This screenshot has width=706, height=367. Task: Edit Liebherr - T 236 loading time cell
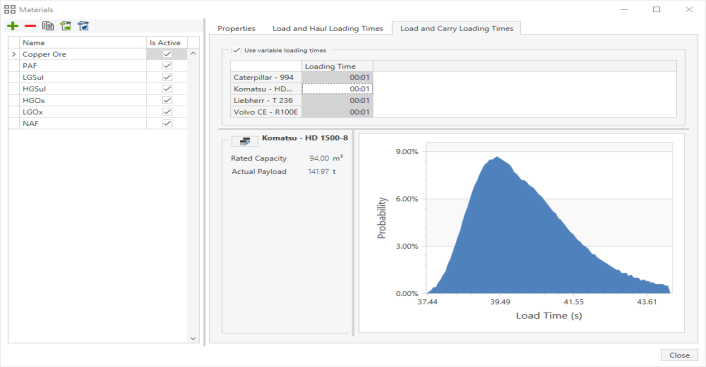337,100
